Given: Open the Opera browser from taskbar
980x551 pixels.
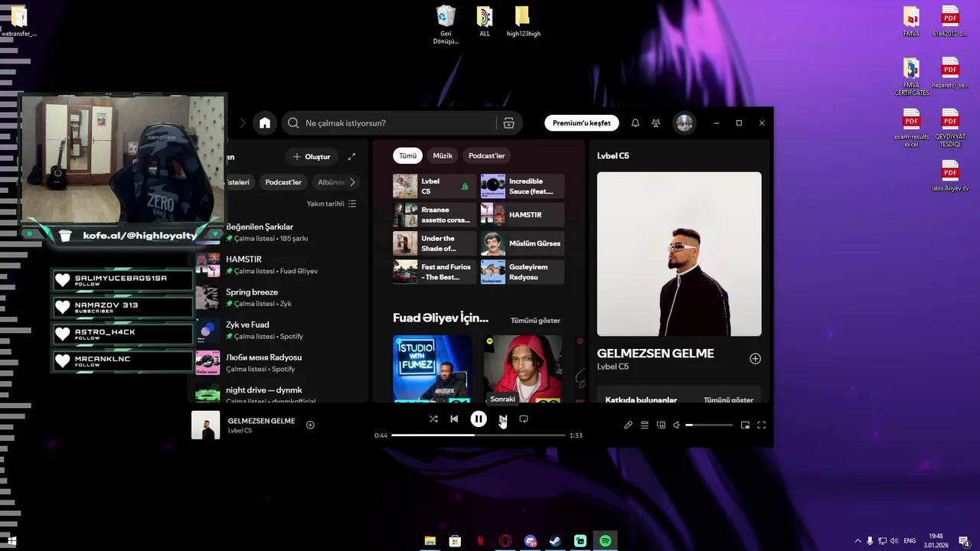Looking at the screenshot, I should point(505,541).
